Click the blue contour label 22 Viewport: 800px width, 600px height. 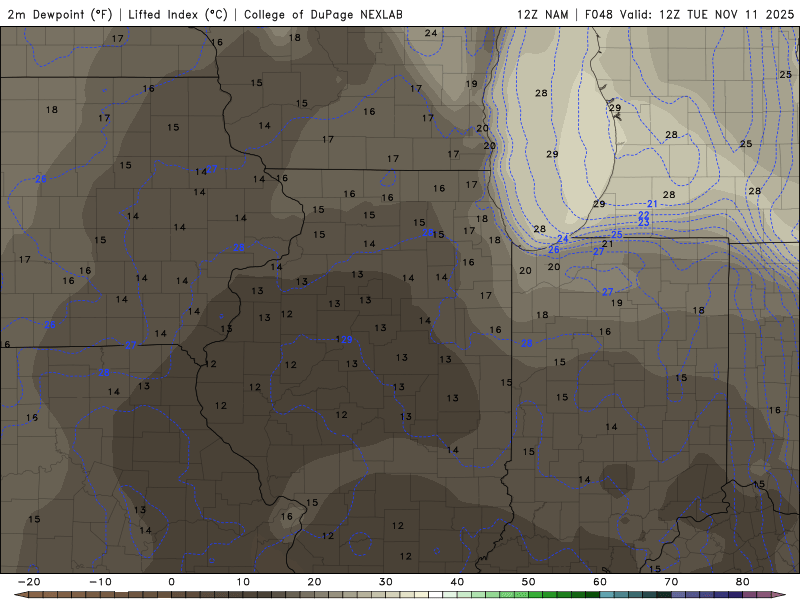644,215
